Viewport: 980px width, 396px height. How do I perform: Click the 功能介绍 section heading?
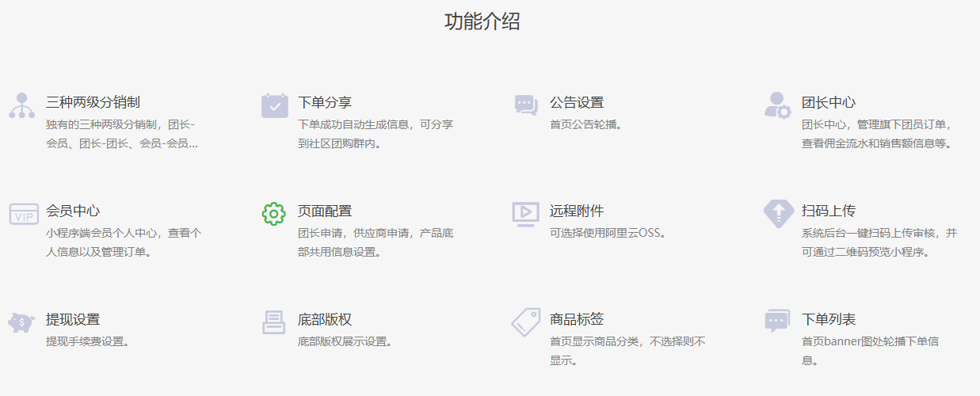[x=482, y=21]
